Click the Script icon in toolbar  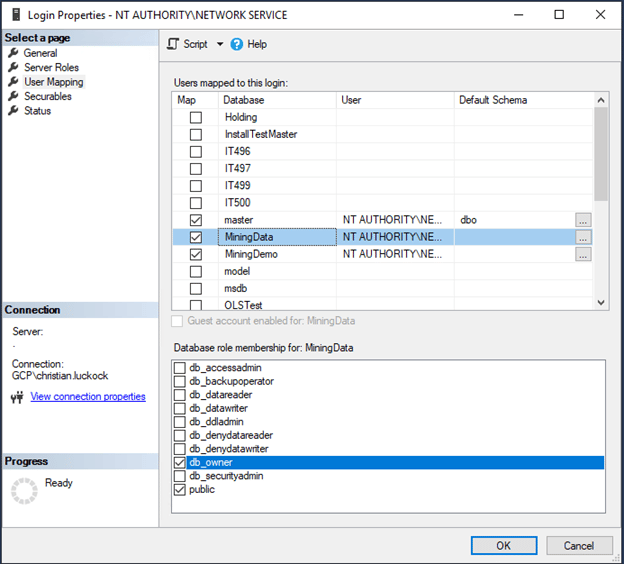click(172, 44)
